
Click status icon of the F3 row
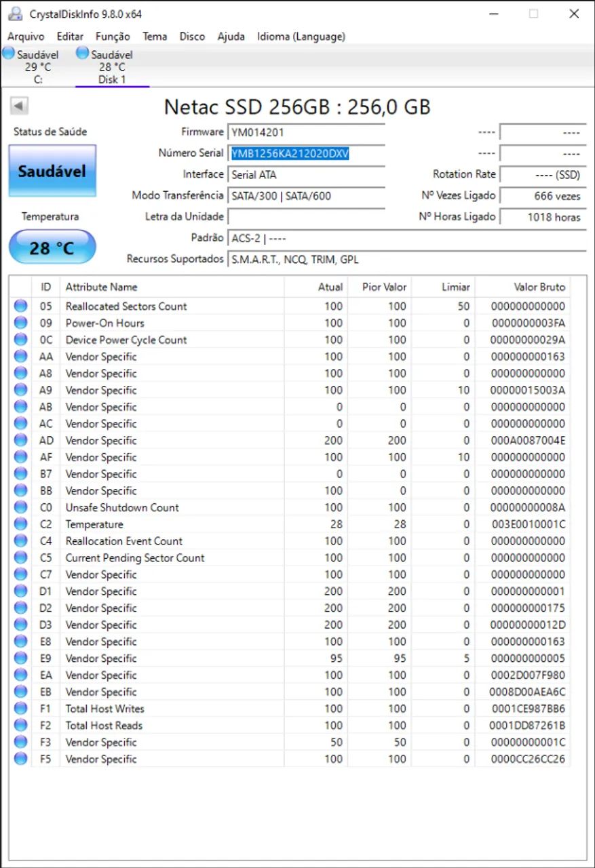[x=21, y=743]
